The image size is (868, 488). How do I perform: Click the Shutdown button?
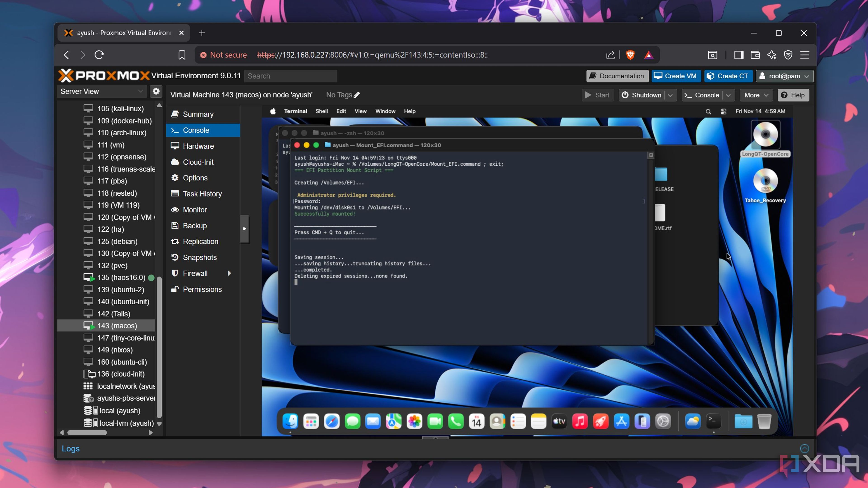click(x=642, y=95)
